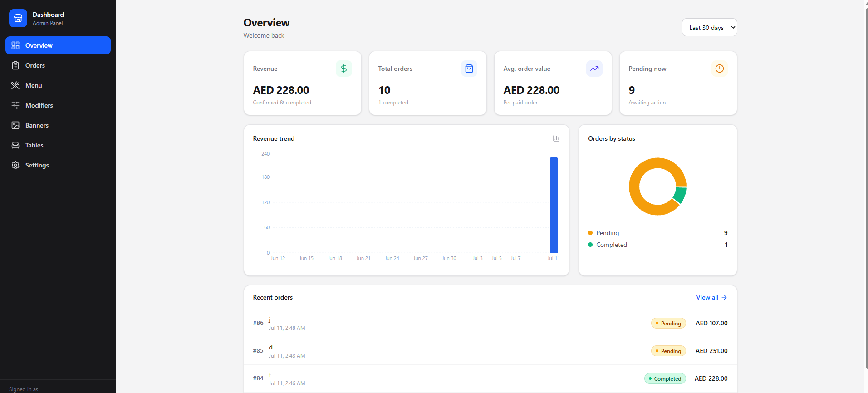The height and width of the screenshot is (393, 868).
Task: Click the Overview page heading
Action: 266,23
